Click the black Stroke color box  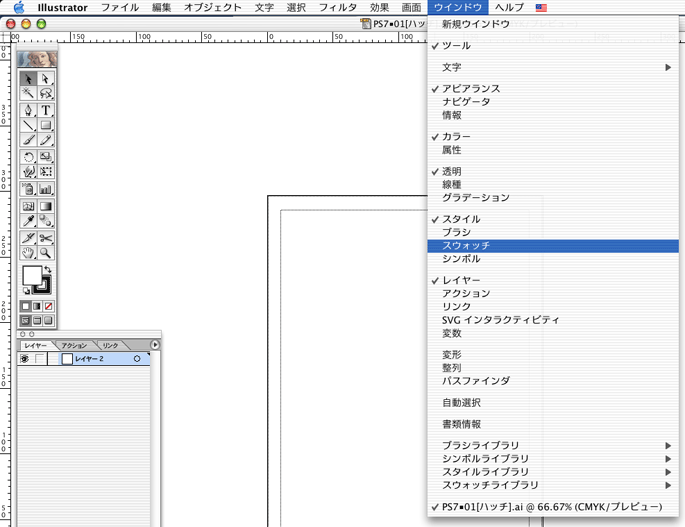(x=45, y=288)
